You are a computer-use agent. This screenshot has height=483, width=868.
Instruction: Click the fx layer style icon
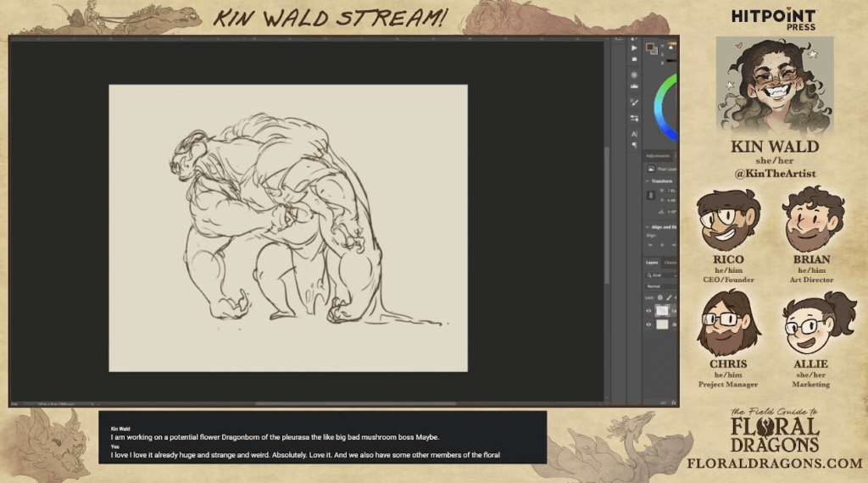pos(673,402)
